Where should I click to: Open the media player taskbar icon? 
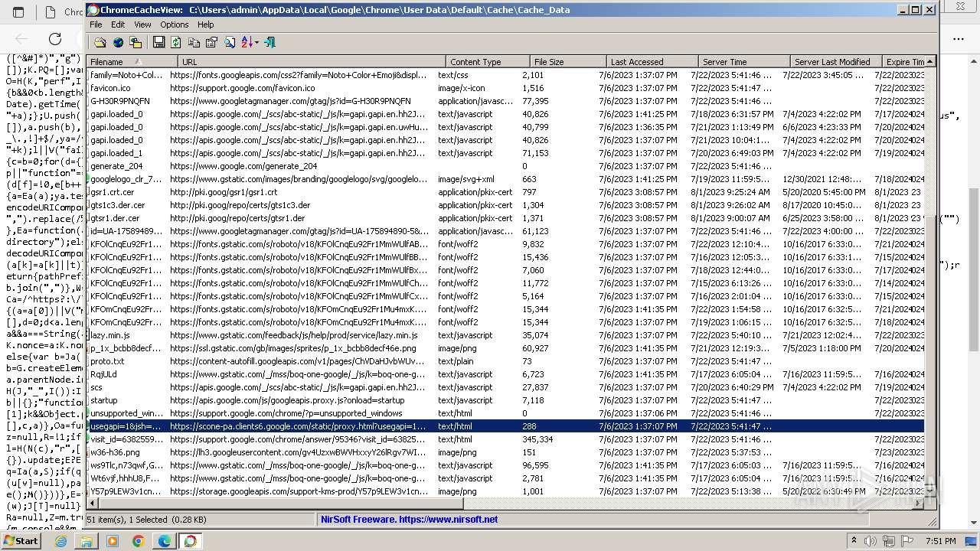113,541
